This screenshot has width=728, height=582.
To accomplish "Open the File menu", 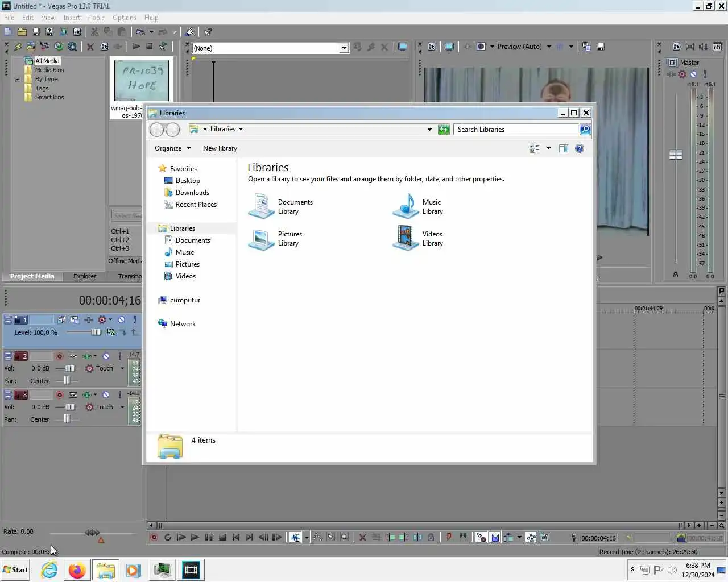I will click(x=9, y=18).
